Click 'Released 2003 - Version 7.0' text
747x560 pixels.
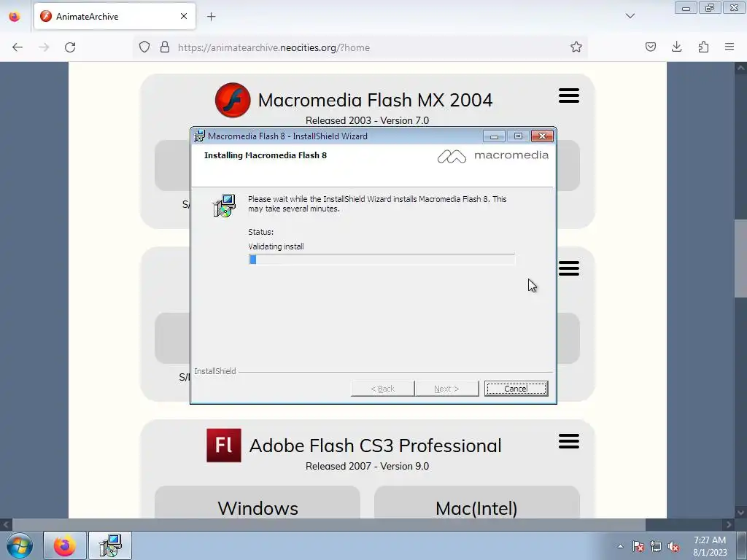[368, 120]
